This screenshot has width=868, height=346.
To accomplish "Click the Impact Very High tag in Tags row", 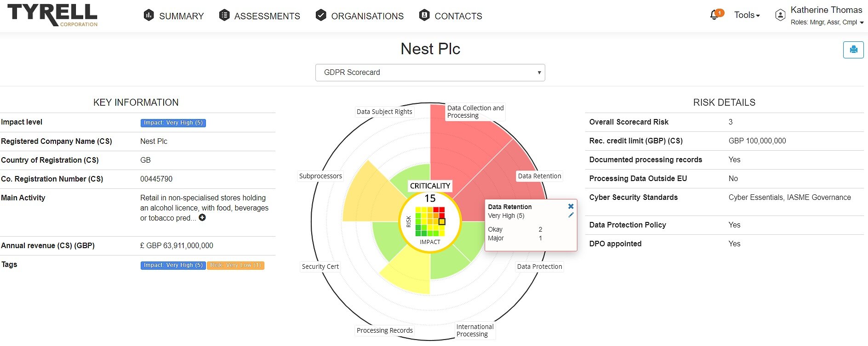I will [x=172, y=265].
